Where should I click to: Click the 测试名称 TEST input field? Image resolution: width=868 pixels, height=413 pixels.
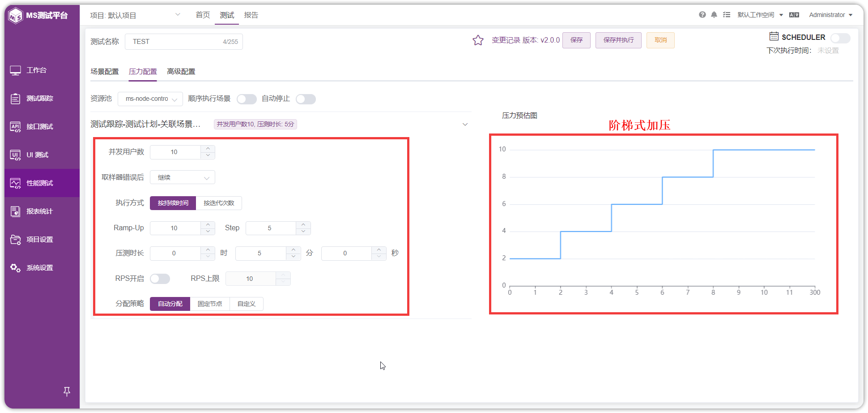tap(184, 42)
